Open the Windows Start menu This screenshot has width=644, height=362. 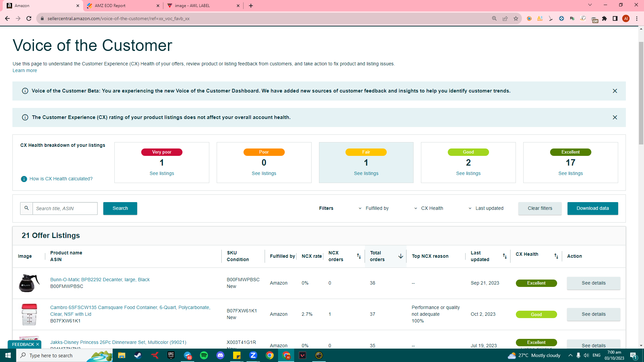click(8, 355)
